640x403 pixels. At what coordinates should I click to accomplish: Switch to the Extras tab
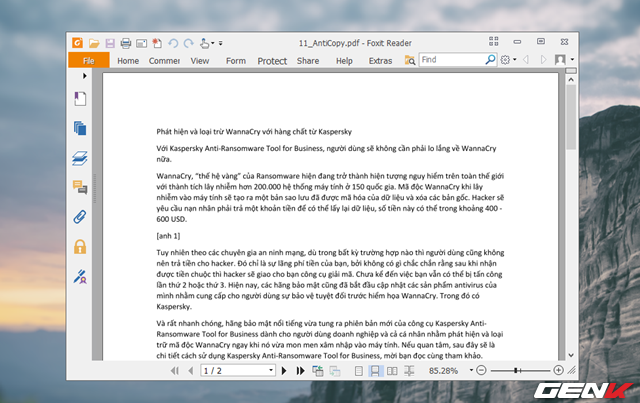pyautogui.click(x=380, y=61)
